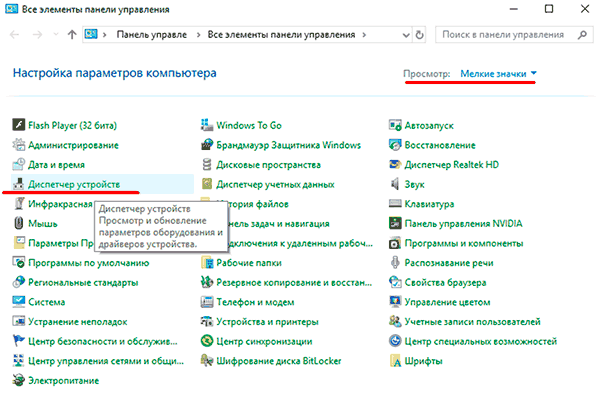The width and height of the screenshot is (600, 396).
Task: Click the Forward navigation arrow
Action: coord(37,35)
